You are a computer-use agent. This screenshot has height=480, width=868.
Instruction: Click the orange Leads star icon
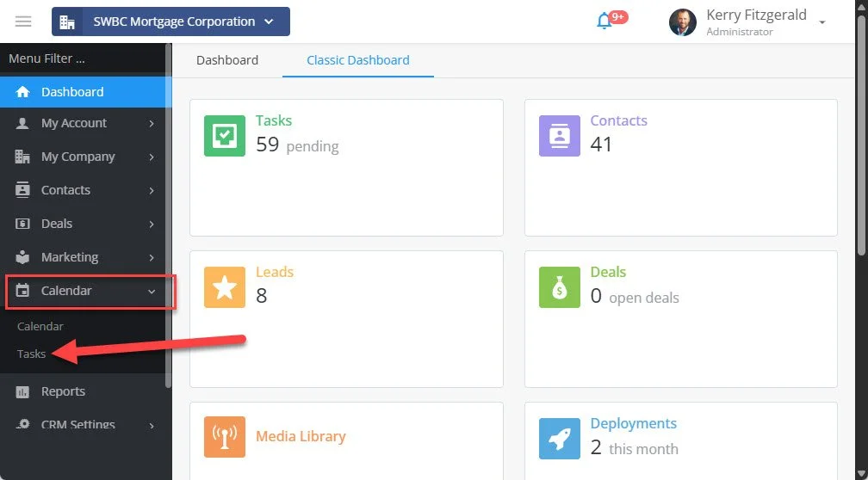225,287
